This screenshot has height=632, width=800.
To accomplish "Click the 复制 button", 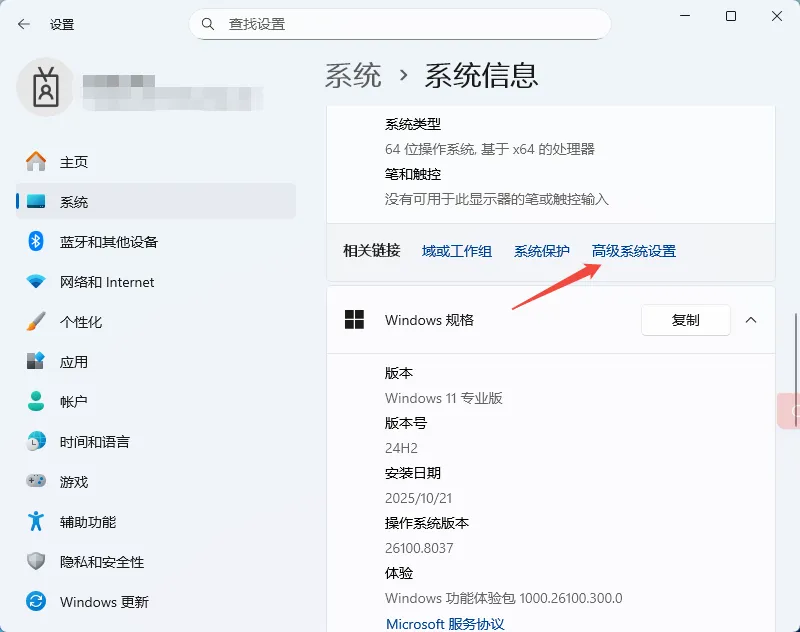I will coord(685,320).
